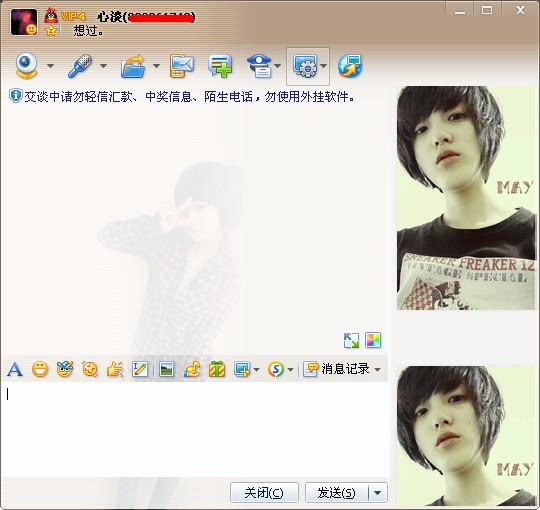Send a gift with the gift box icon
The image size is (540, 510).
coord(217,369)
